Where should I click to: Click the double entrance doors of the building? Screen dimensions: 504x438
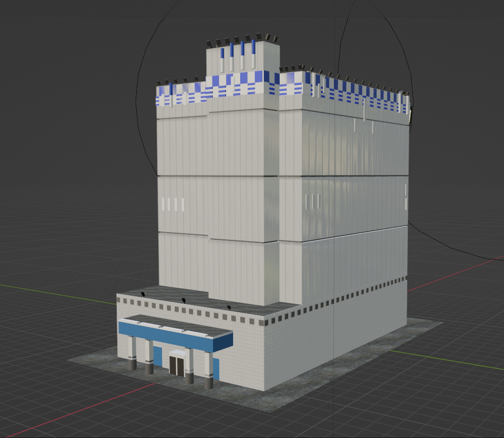[x=177, y=363]
